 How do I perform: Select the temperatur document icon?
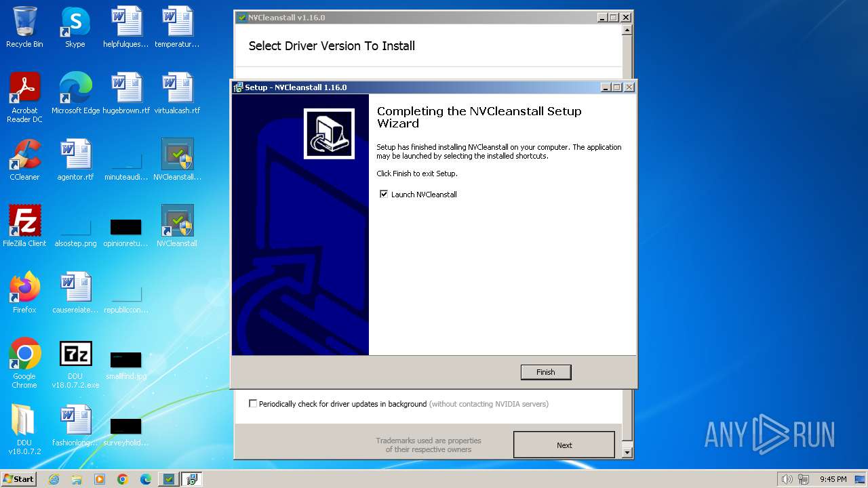coord(177,27)
